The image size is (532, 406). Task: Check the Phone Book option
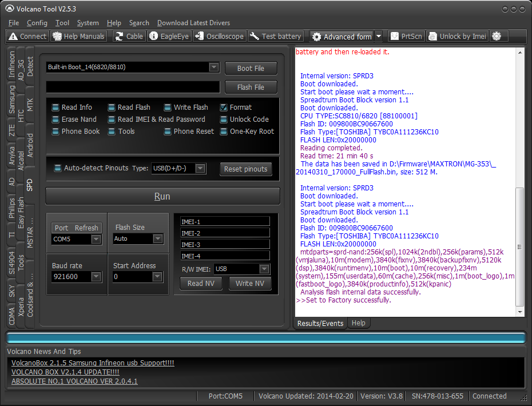coord(55,132)
